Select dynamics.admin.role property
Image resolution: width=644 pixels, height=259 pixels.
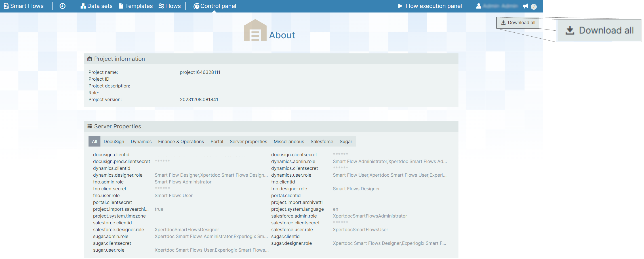(293, 161)
